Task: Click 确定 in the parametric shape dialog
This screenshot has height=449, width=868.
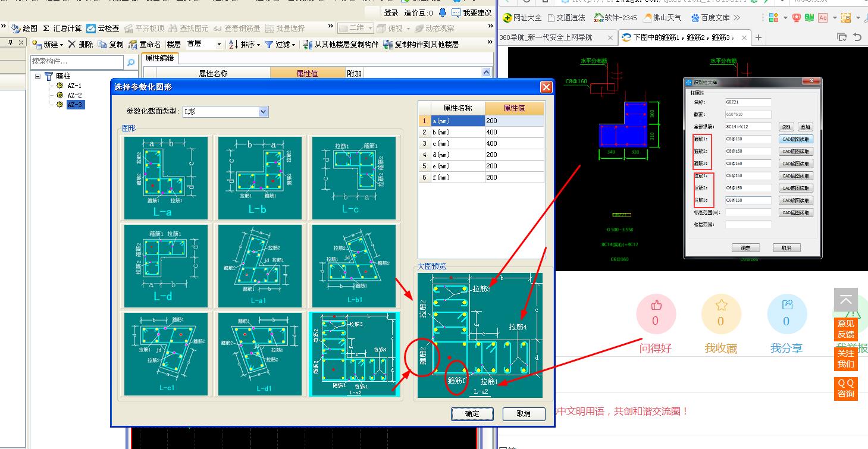Action: click(x=472, y=414)
